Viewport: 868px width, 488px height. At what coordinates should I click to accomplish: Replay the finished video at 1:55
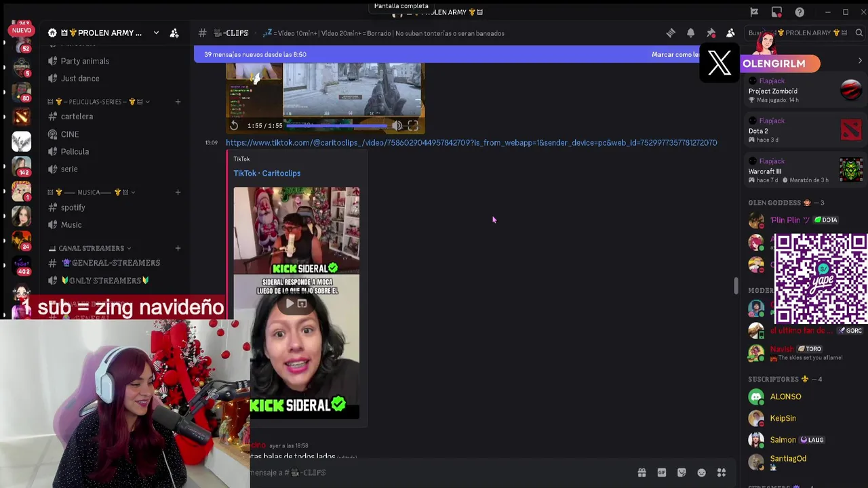click(234, 125)
